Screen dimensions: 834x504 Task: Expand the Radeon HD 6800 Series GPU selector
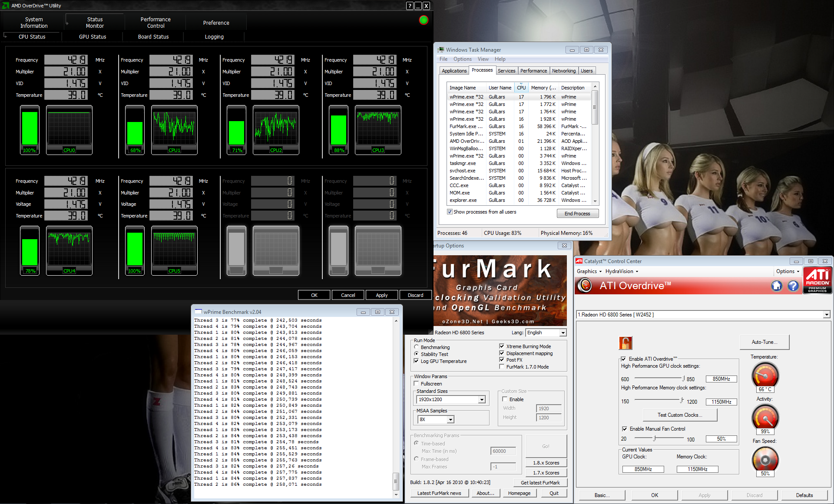click(x=827, y=315)
